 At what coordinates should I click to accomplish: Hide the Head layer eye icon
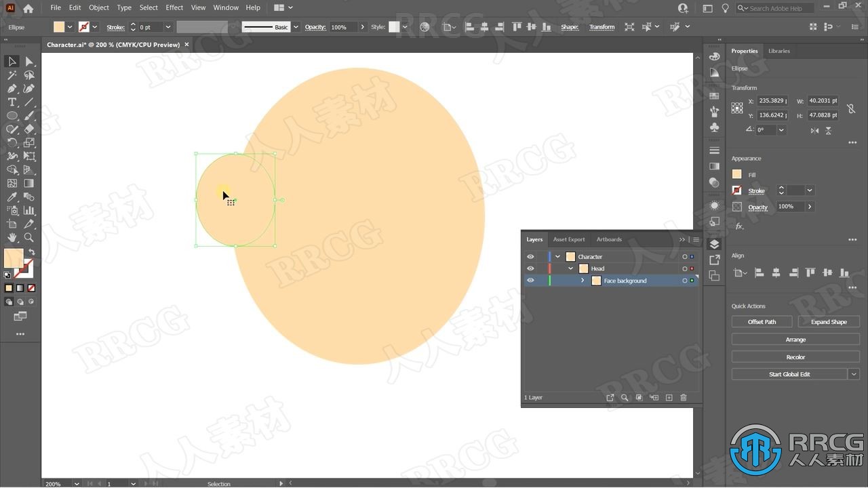530,269
